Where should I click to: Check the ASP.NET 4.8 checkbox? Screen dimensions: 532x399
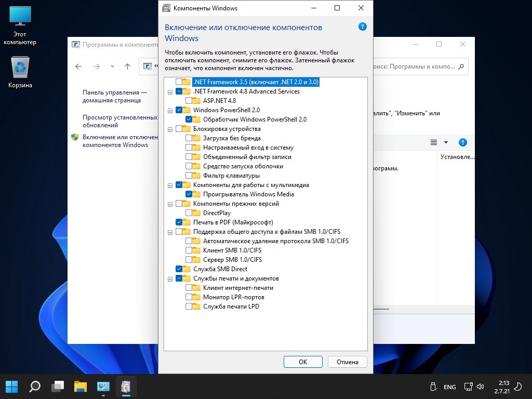click(x=189, y=100)
